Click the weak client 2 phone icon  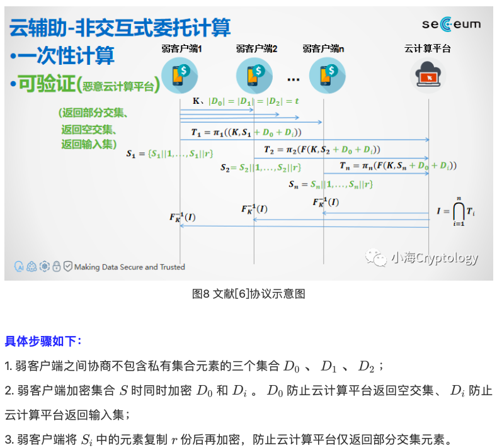[x=254, y=76]
